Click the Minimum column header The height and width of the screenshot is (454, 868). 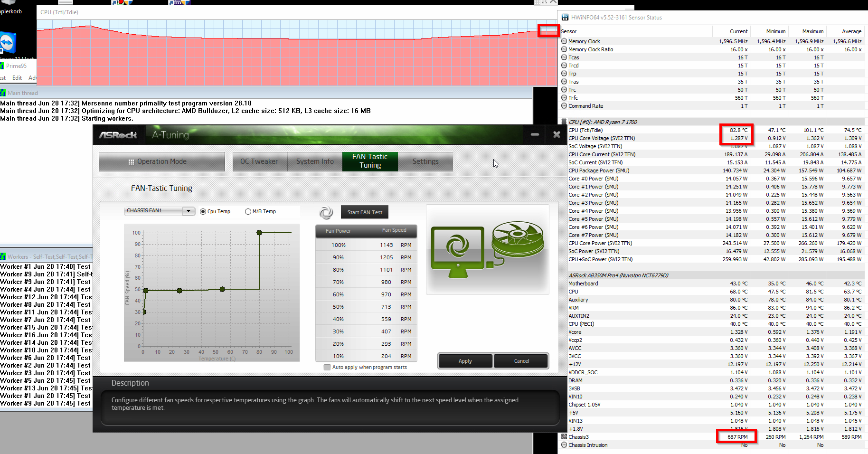(x=769, y=31)
